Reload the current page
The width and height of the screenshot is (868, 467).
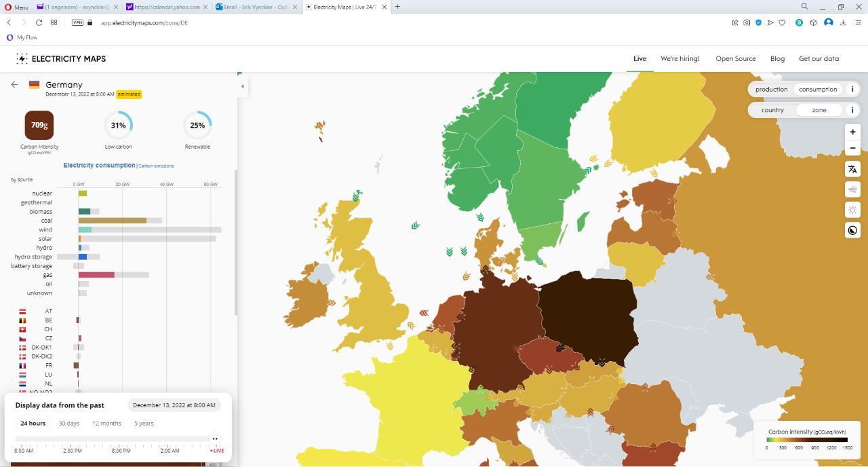tap(39, 22)
